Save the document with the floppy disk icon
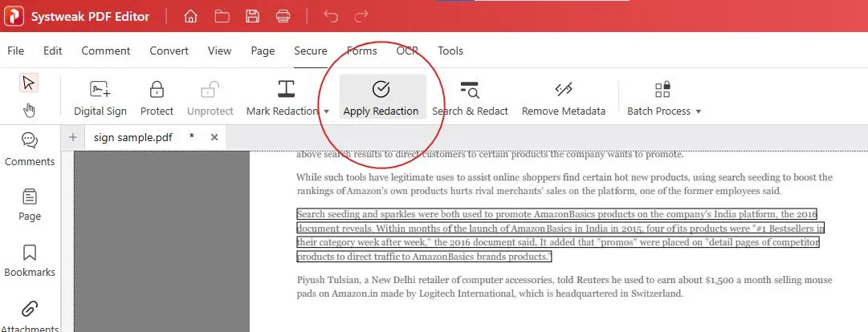868x332 pixels. point(252,17)
